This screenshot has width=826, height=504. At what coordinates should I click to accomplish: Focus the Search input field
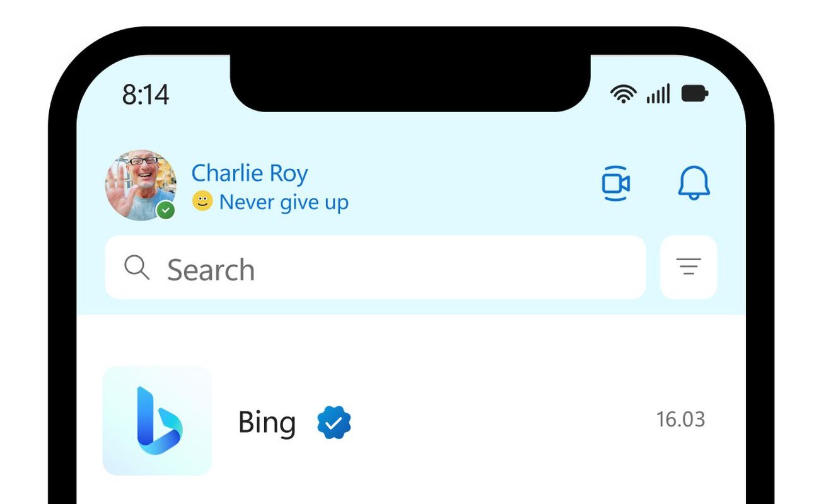coord(375,267)
